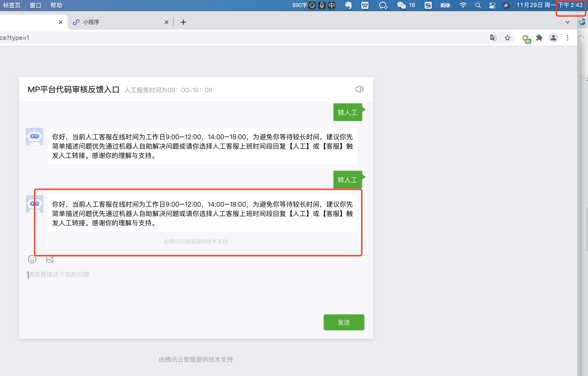Expand the tab search chevron
Image resolution: width=588 pixels, height=376 pixels.
click(x=567, y=22)
